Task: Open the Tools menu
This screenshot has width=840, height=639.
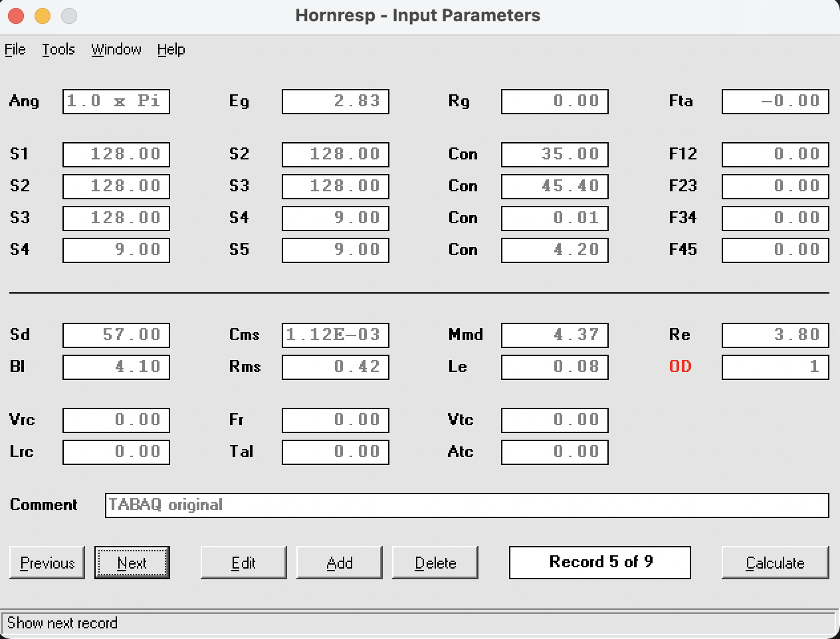Action: coord(58,50)
